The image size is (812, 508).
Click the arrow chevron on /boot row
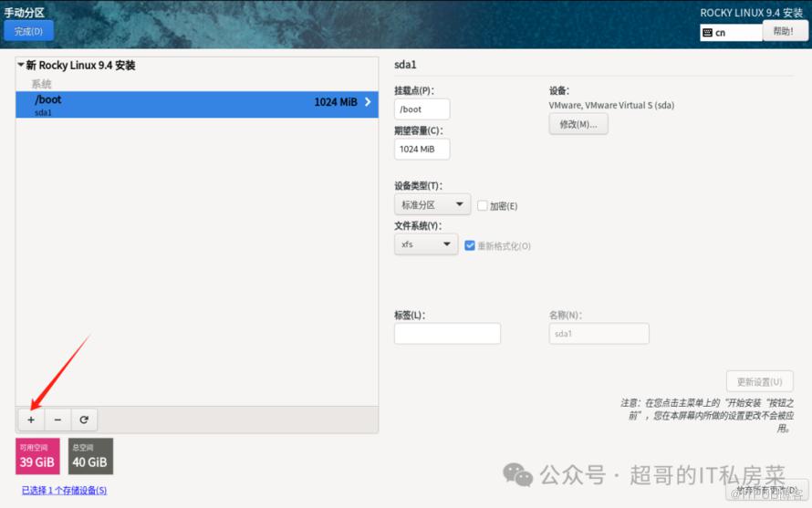coord(368,102)
